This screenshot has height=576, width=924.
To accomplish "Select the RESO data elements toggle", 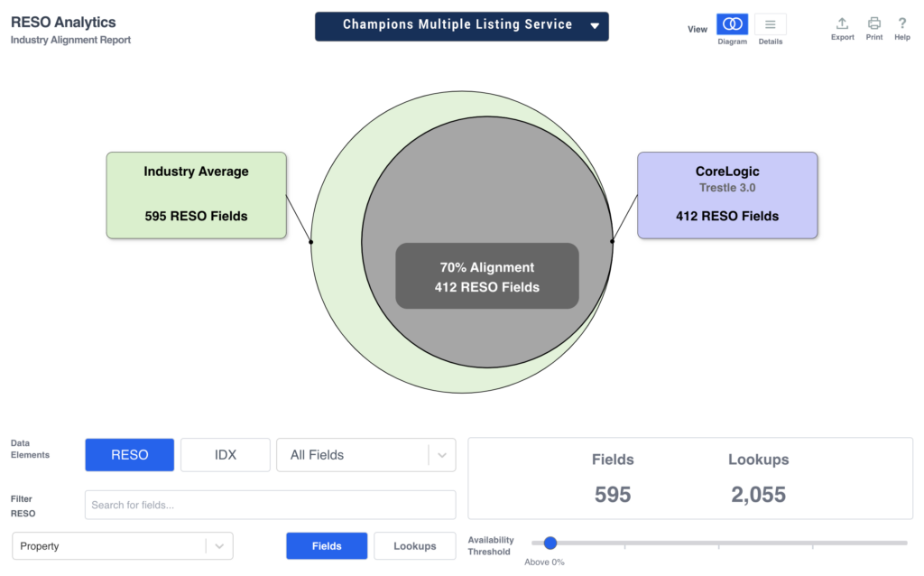I will point(130,455).
